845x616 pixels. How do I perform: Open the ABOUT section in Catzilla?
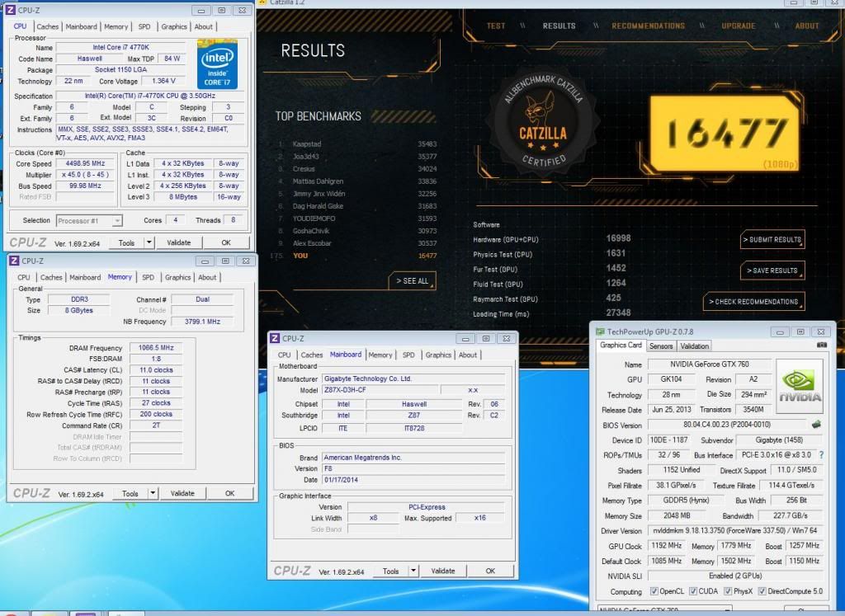coord(807,26)
